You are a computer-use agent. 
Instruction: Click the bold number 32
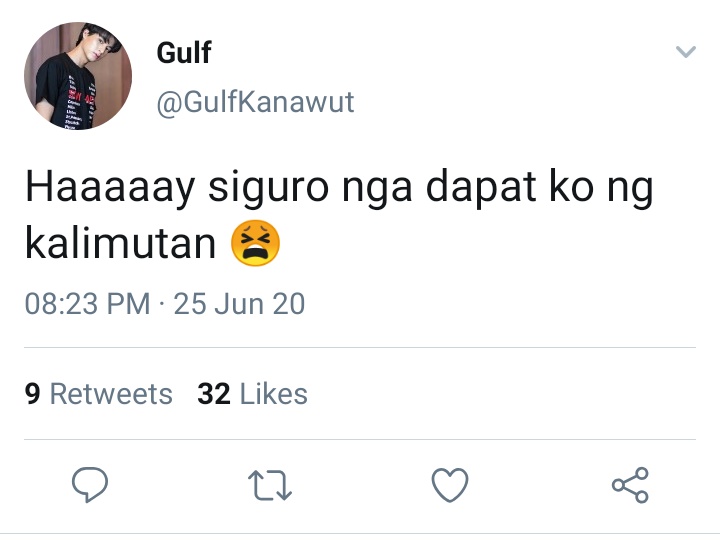pos(214,394)
